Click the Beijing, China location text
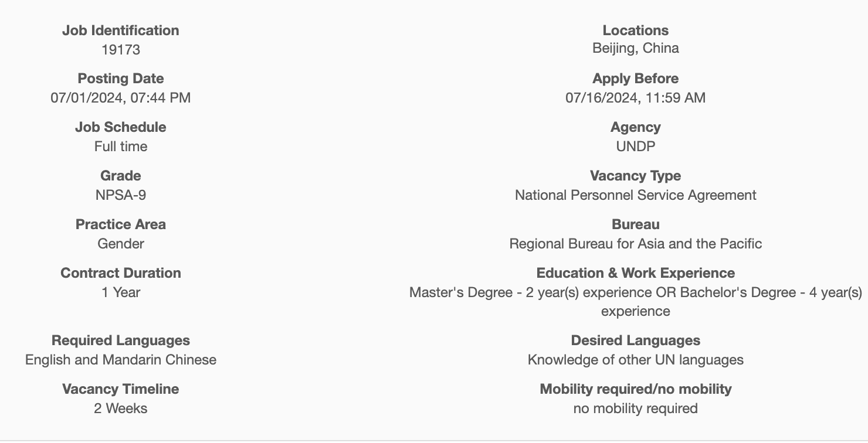Image resolution: width=868 pixels, height=443 pixels. pyautogui.click(x=636, y=48)
